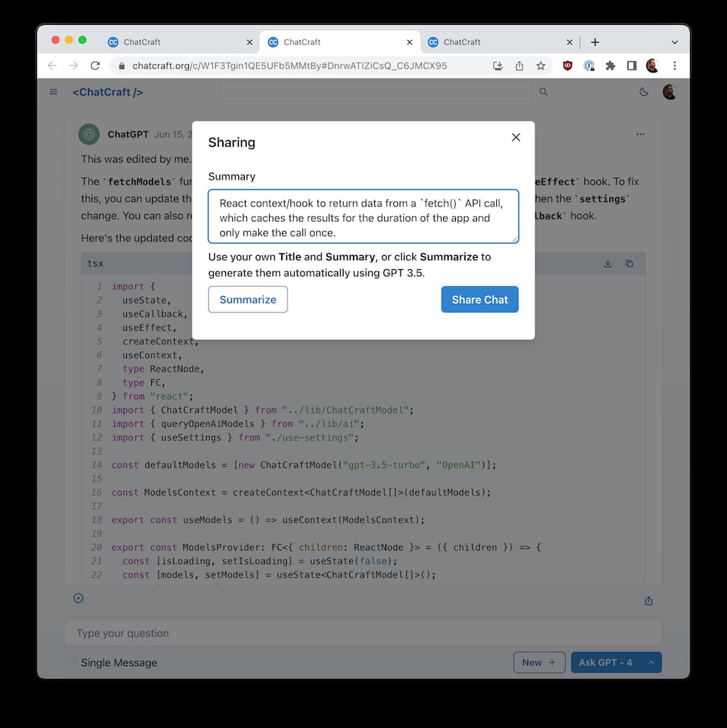
Task: Collapse the prompt area with chevron circle
Action: click(79, 598)
